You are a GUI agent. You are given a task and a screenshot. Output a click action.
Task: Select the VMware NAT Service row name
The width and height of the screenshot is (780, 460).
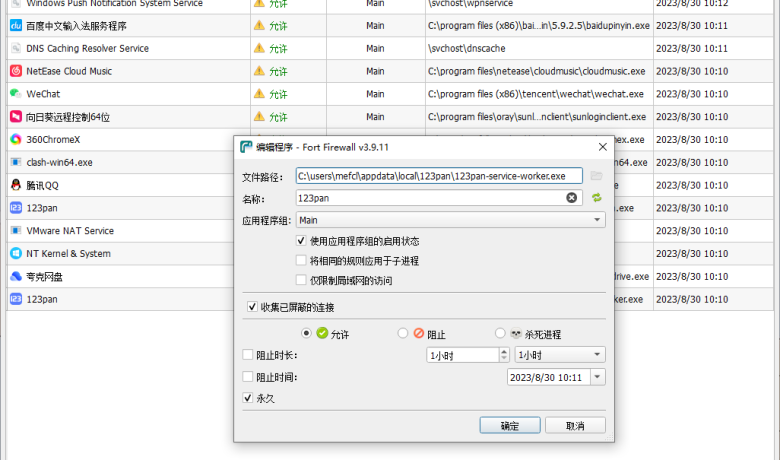tap(70, 231)
